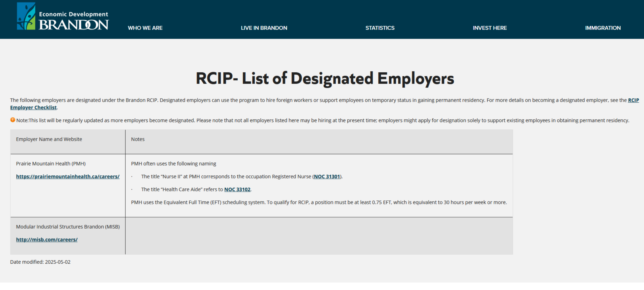Image resolution: width=644 pixels, height=290 pixels.
Task: Open the WHO WE ARE menu
Action: [x=145, y=28]
